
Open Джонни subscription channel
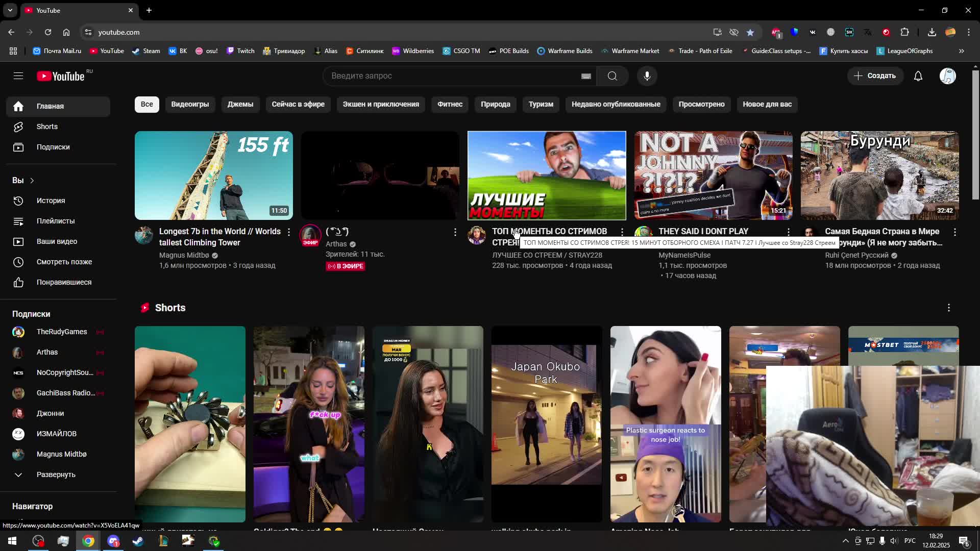58,413
